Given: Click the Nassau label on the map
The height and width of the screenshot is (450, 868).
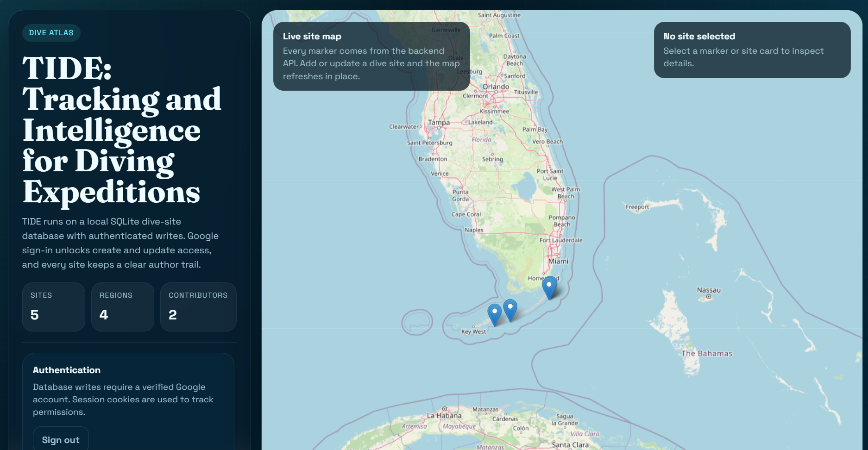Looking at the screenshot, I should point(709,290).
